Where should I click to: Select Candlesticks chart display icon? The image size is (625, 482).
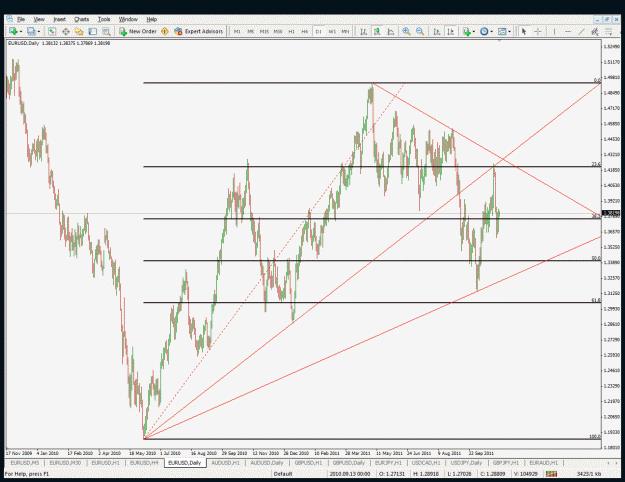click(377, 31)
